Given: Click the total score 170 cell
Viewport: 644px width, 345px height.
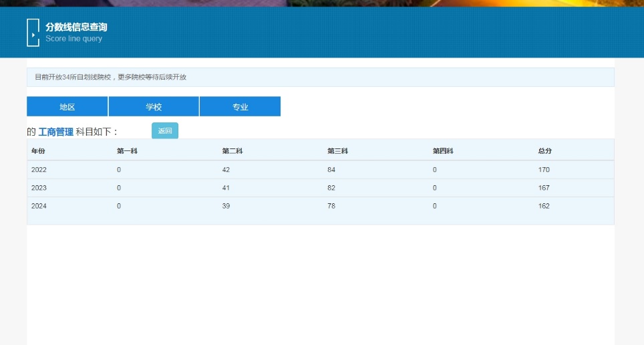Looking at the screenshot, I should tap(544, 170).
